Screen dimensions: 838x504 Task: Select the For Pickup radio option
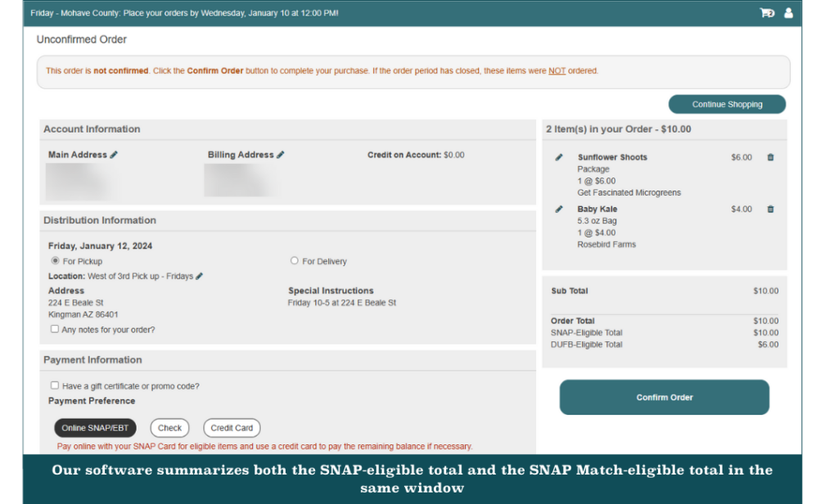[x=55, y=261]
